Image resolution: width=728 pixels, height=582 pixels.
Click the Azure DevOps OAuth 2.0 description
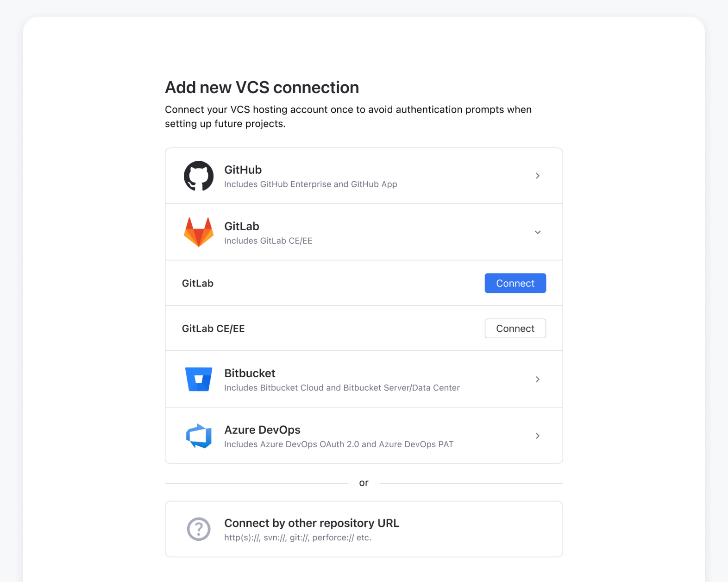click(339, 444)
